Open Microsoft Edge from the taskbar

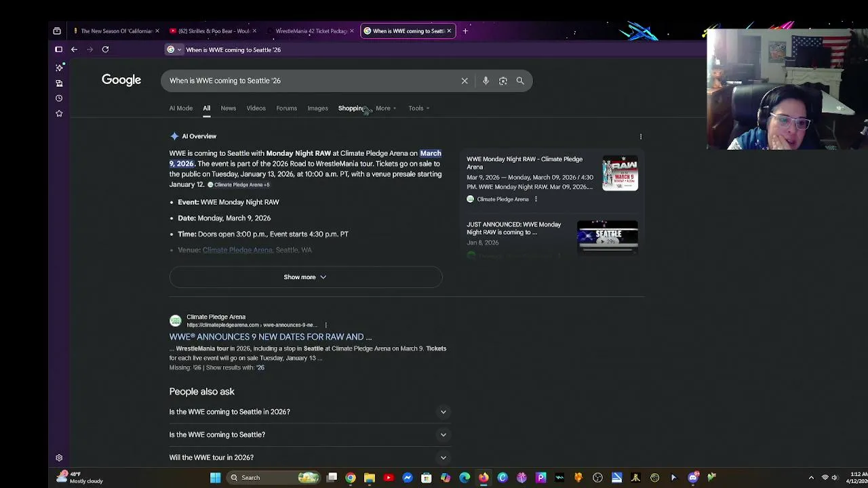click(x=465, y=478)
